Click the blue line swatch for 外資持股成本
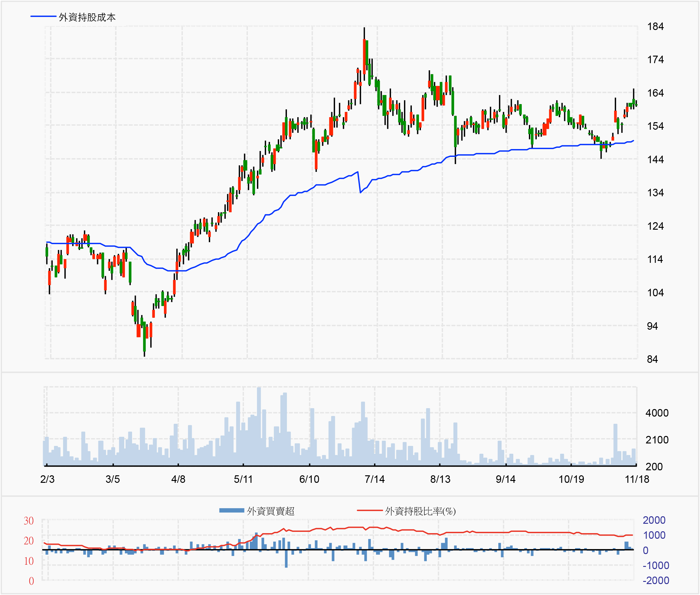Image resolution: width=700 pixels, height=595 pixels. tap(43, 16)
